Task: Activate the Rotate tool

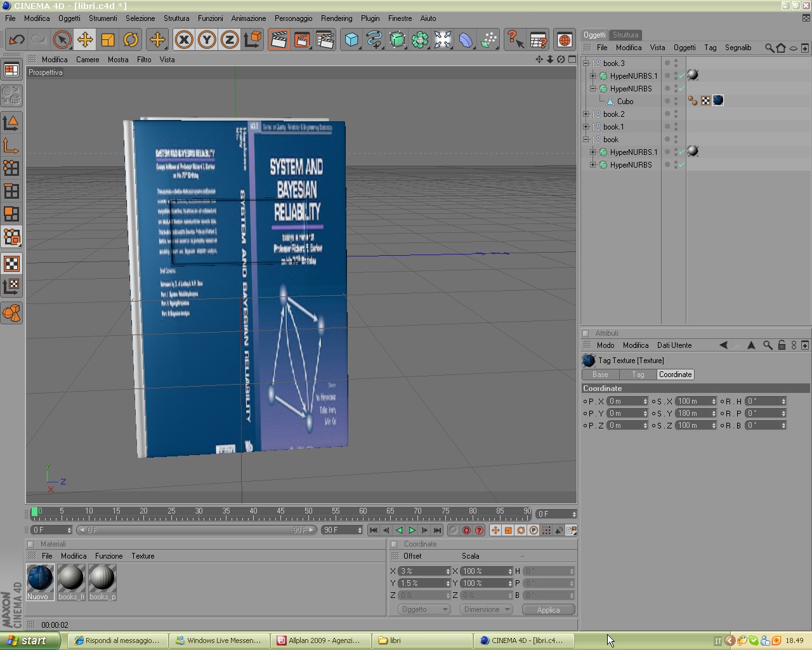Action: [131, 40]
